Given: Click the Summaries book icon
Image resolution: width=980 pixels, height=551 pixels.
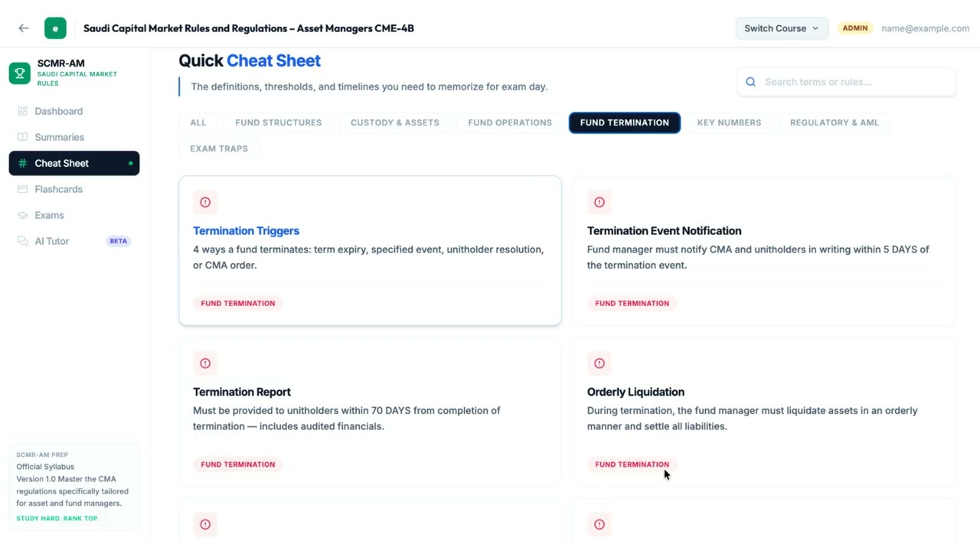Looking at the screenshot, I should point(22,137).
